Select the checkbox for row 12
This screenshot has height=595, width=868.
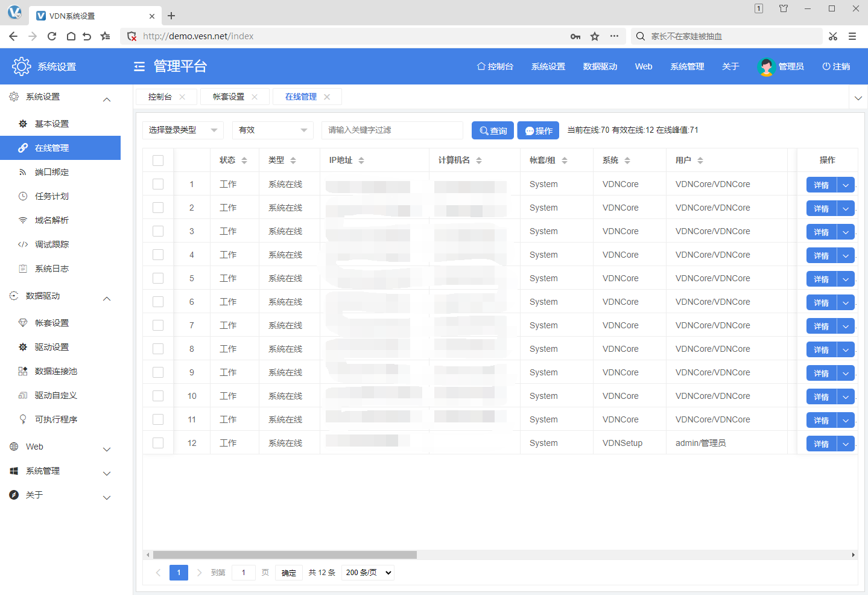click(x=158, y=443)
